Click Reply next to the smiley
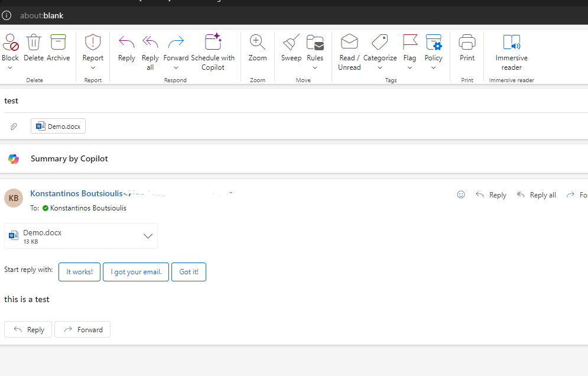Image resolution: width=588 pixels, height=376 pixels. tap(491, 195)
